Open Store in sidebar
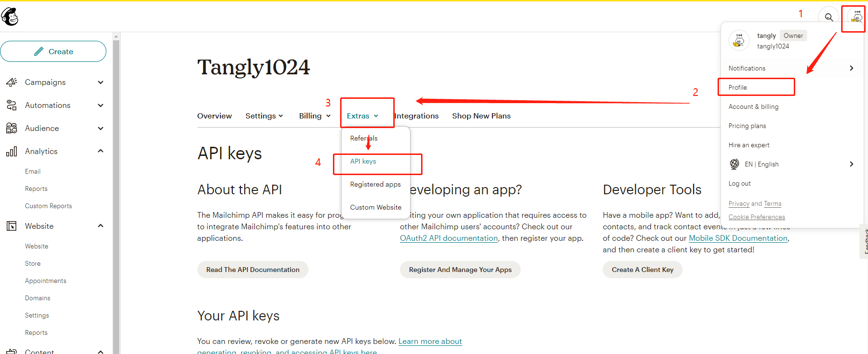The width and height of the screenshot is (868, 354). (33, 263)
